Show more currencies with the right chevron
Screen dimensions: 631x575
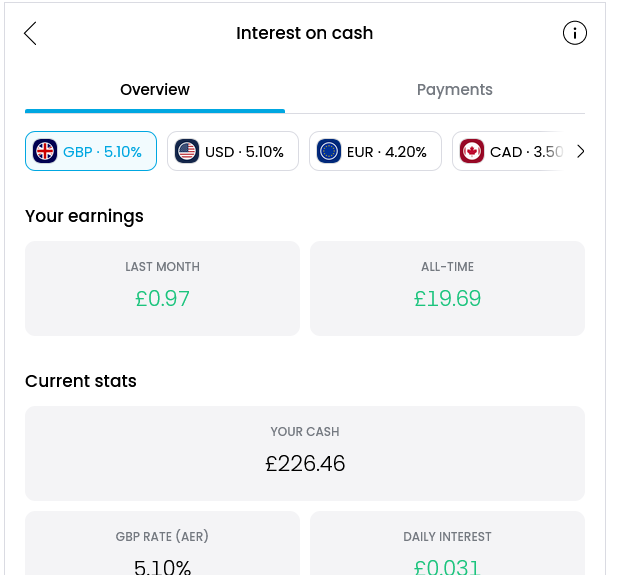(580, 152)
